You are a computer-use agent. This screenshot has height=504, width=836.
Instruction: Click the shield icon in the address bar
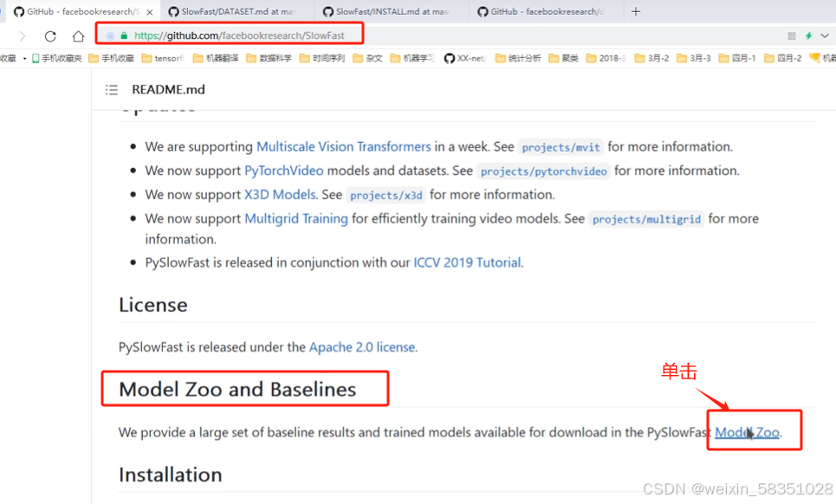pyautogui.click(x=110, y=36)
